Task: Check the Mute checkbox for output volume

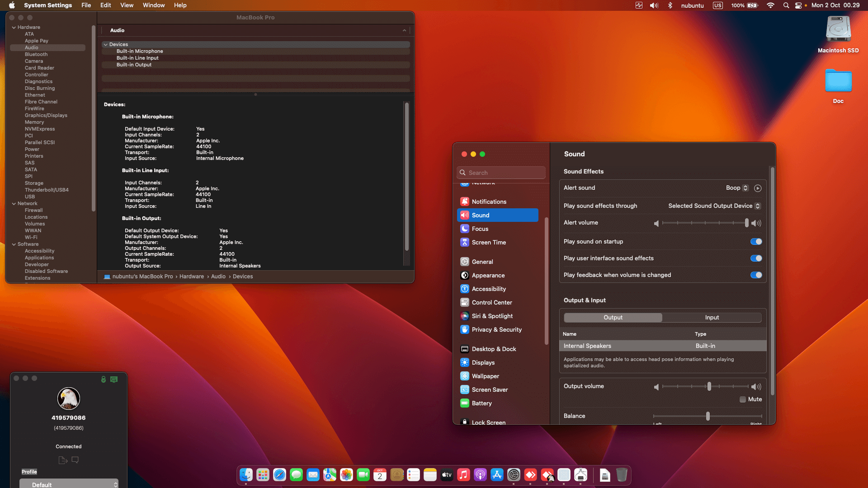Action: (x=742, y=399)
